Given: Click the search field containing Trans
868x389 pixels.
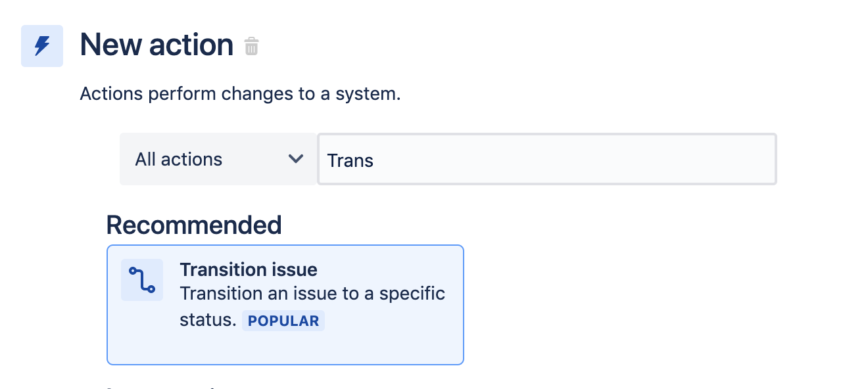Looking at the screenshot, I should coord(547,159).
